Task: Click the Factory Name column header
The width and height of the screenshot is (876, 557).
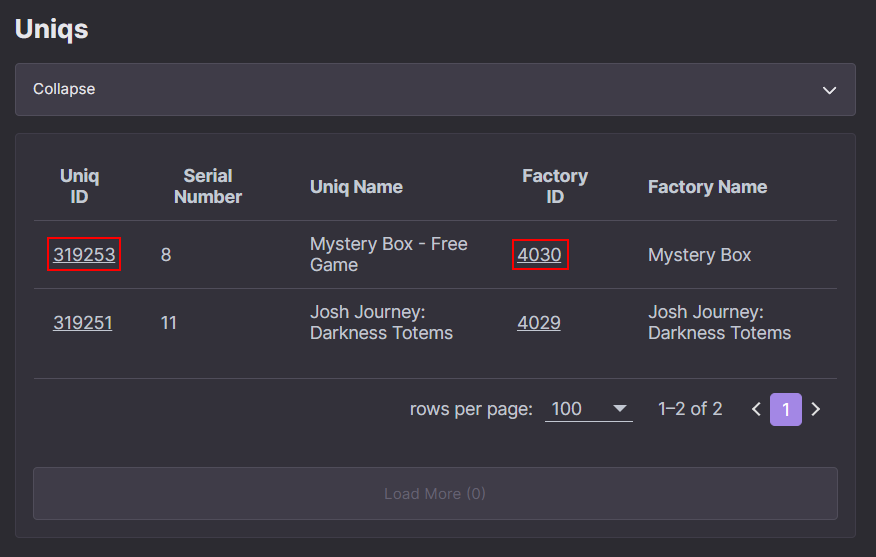Action: 707,187
